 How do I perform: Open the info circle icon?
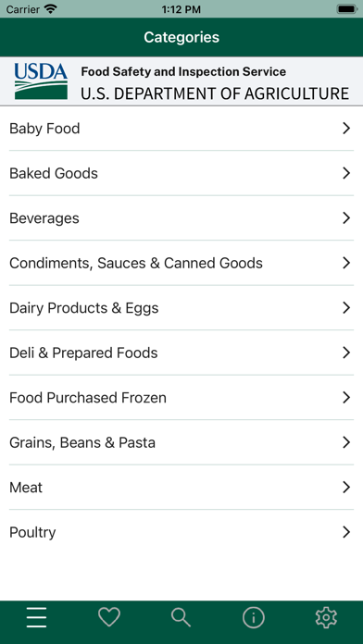coord(253,617)
